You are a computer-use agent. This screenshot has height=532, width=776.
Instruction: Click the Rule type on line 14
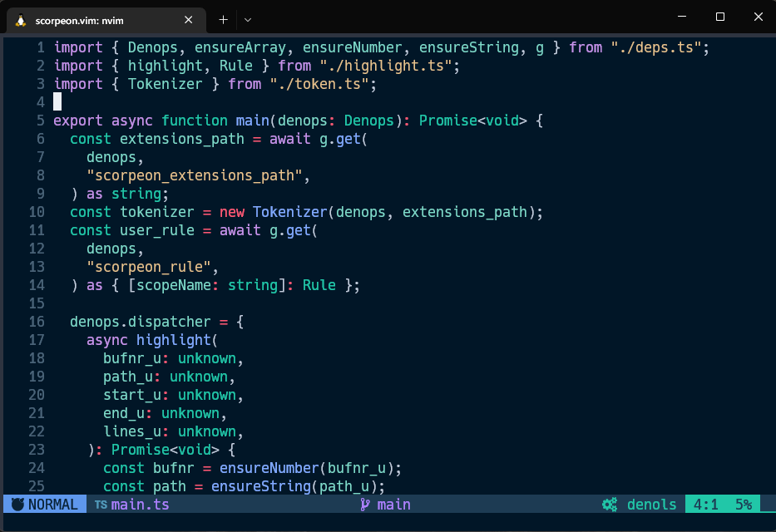point(319,285)
